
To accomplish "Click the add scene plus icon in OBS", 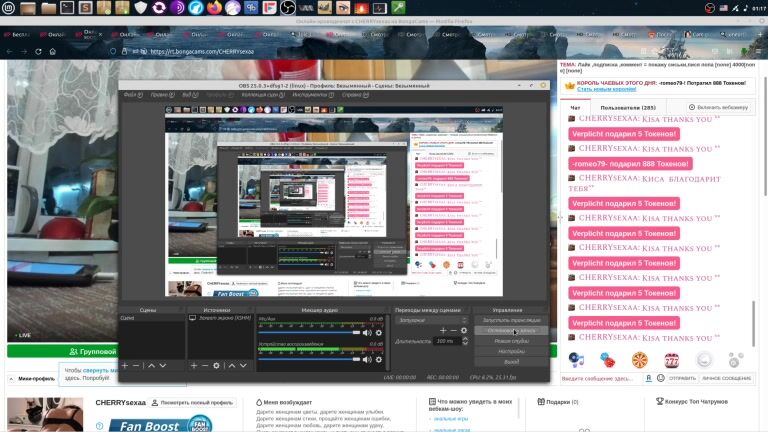I will pos(125,365).
